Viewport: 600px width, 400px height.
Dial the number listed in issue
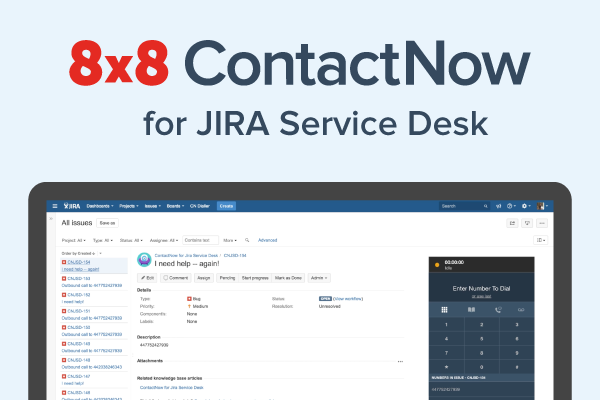point(481,389)
